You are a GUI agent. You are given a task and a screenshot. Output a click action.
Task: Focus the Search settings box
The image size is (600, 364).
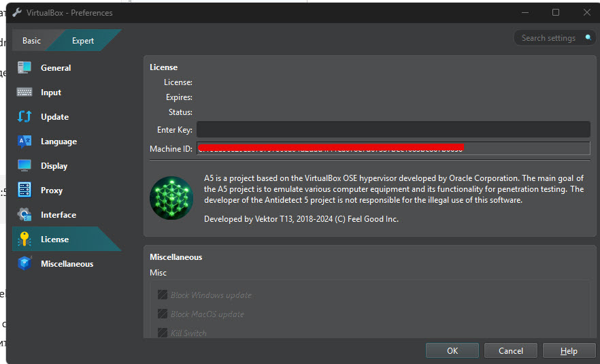pyautogui.click(x=548, y=38)
